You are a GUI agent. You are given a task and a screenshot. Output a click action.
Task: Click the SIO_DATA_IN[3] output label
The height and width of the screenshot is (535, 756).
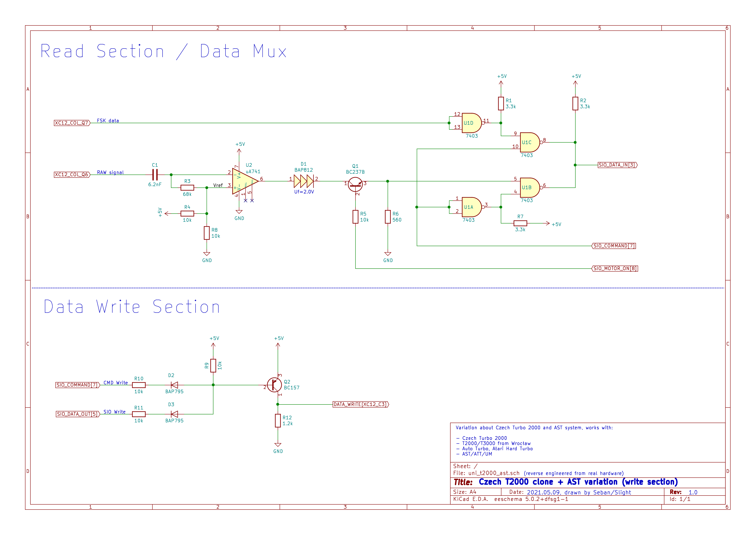point(617,165)
